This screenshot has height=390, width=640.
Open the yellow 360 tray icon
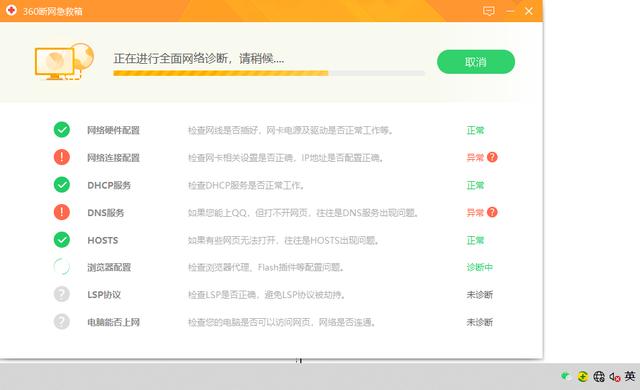click(582, 376)
